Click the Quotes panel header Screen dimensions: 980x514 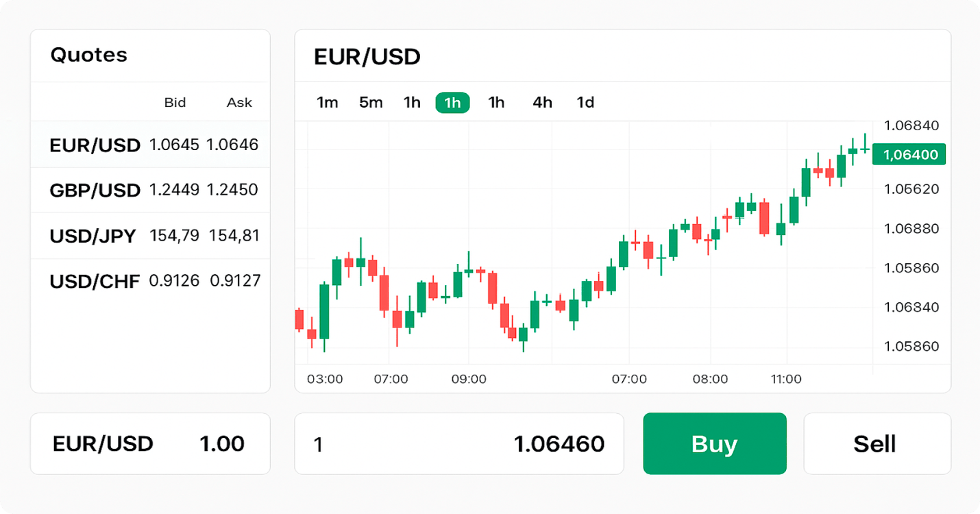point(89,56)
